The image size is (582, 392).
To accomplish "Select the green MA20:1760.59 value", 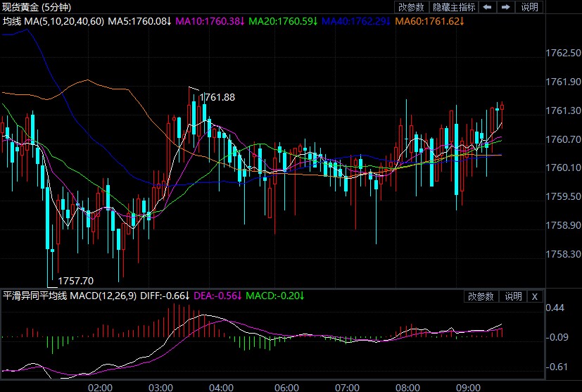I will pos(283,21).
